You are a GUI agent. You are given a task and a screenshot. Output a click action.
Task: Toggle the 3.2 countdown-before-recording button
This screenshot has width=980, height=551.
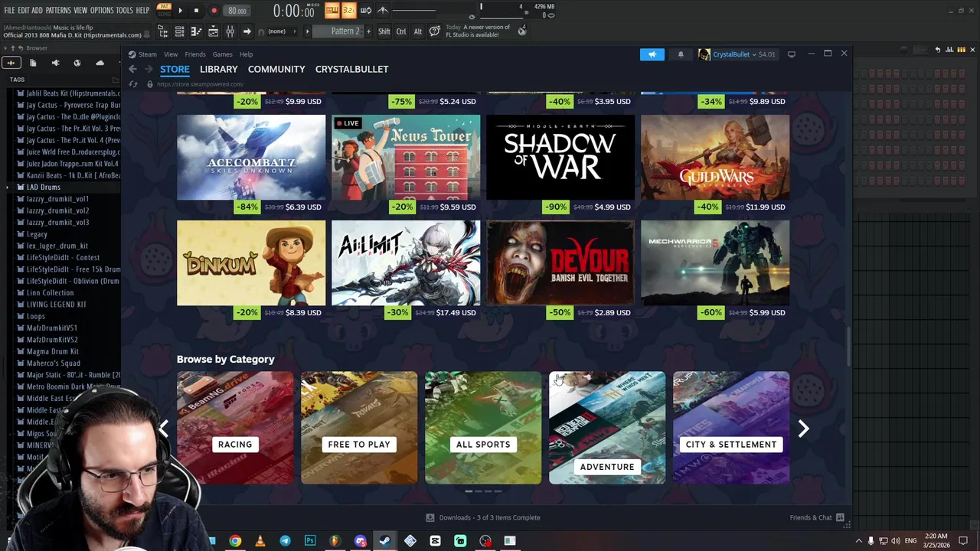pos(348,10)
